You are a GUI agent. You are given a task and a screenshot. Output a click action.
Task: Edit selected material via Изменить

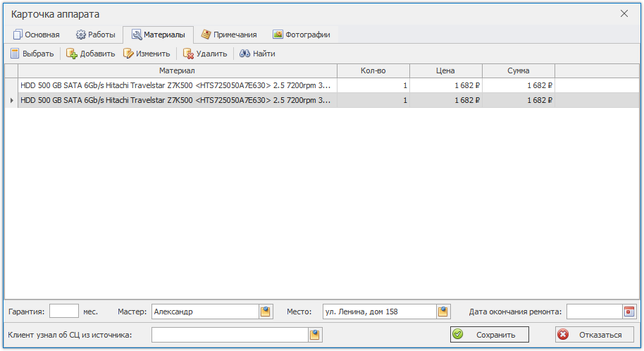pos(147,54)
